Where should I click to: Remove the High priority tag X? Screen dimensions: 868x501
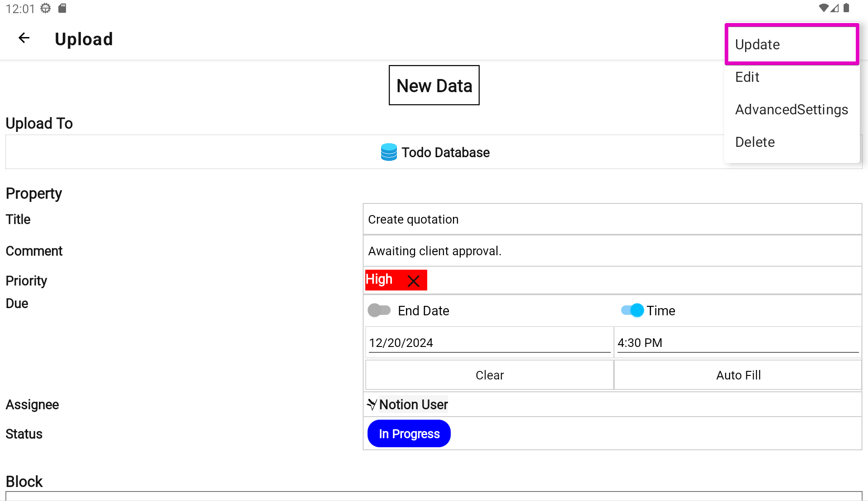pyautogui.click(x=413, y=281)
